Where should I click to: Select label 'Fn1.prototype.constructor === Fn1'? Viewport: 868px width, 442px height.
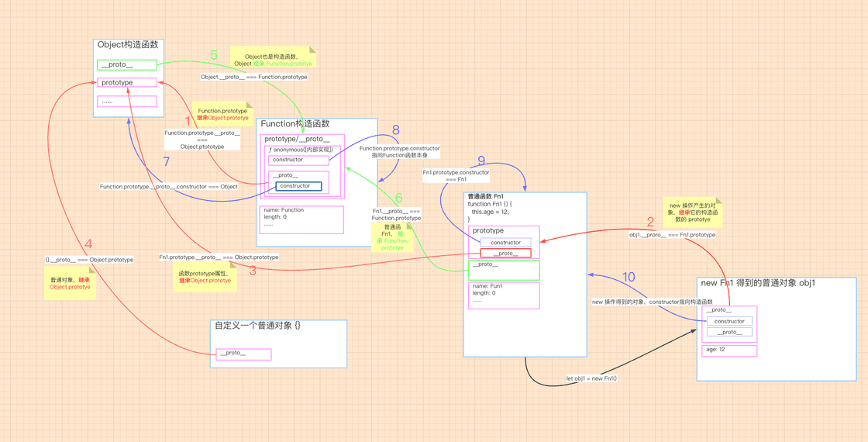pyautogui.click(x=456, y=175)
